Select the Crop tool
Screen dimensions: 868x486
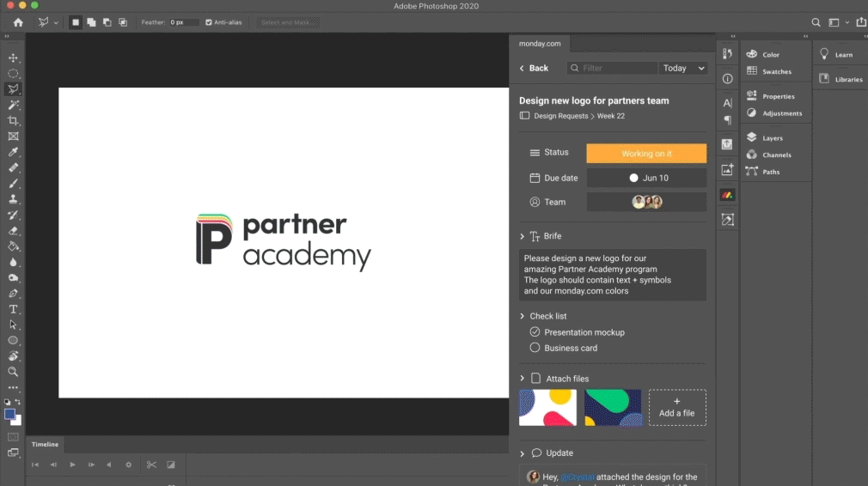coord(13,120)
